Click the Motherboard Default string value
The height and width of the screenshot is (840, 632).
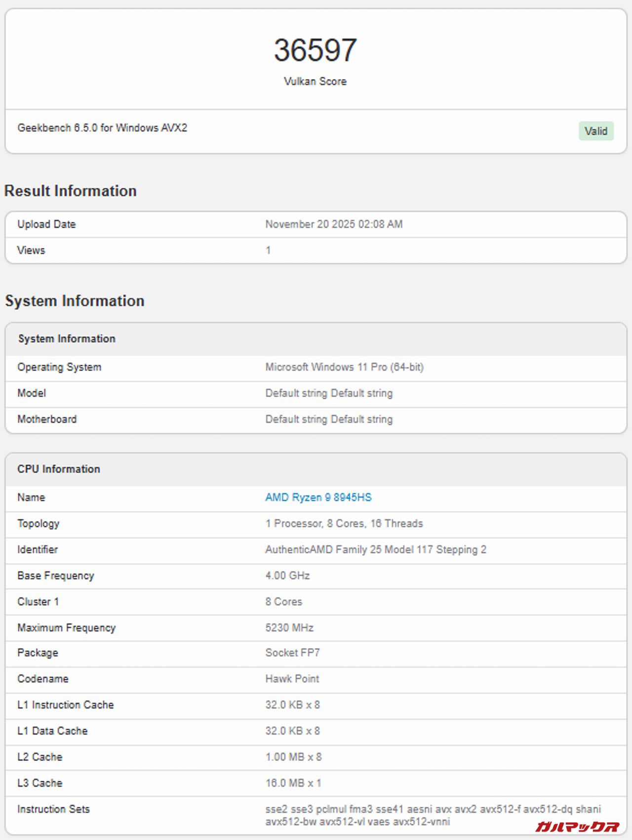click(x=329, y=420)
